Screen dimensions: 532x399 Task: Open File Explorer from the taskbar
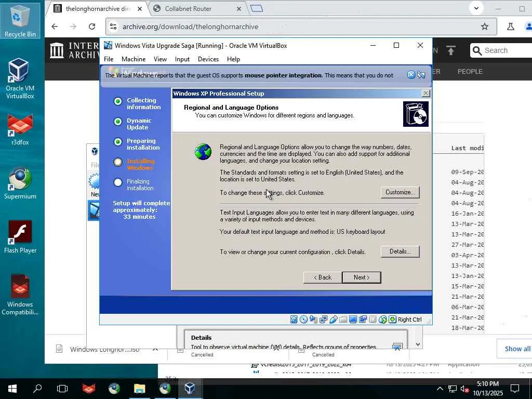coord(139,389)
